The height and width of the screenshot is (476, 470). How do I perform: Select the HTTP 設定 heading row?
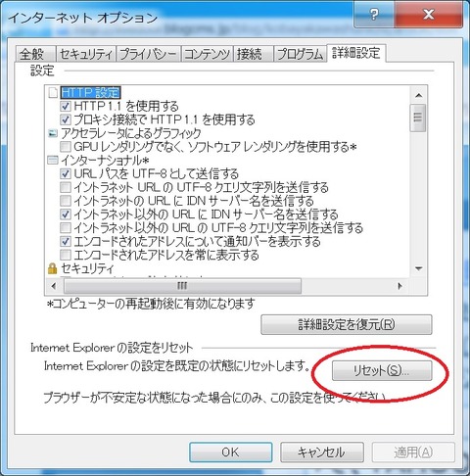(x=90, y=93)
